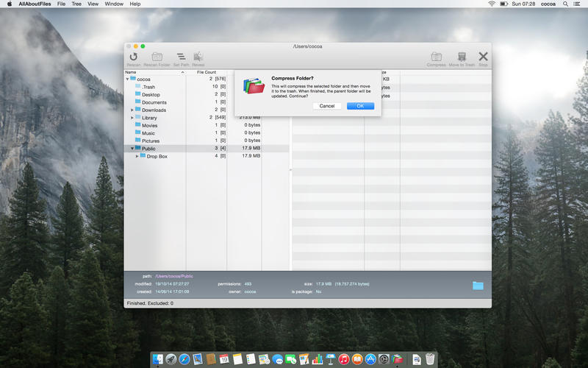This screenshot has height=368, width=588.
Task: Expand the Drop Box folder
Action: point(137,156)
